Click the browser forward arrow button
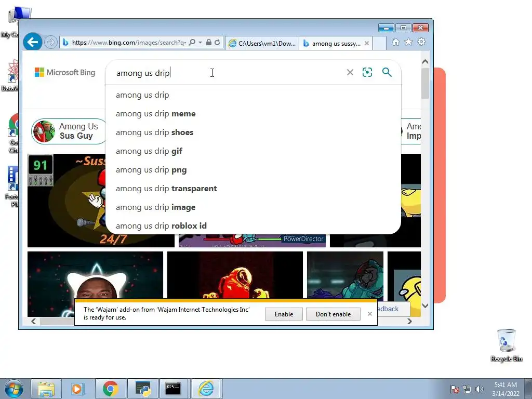Viewport: 532px width, 399px height. (x=51, y=43)
